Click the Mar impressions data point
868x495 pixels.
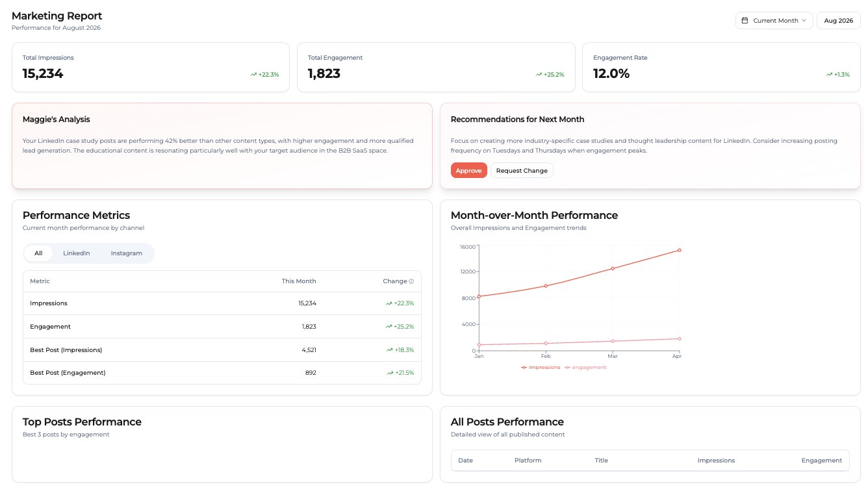coord(613,268)
